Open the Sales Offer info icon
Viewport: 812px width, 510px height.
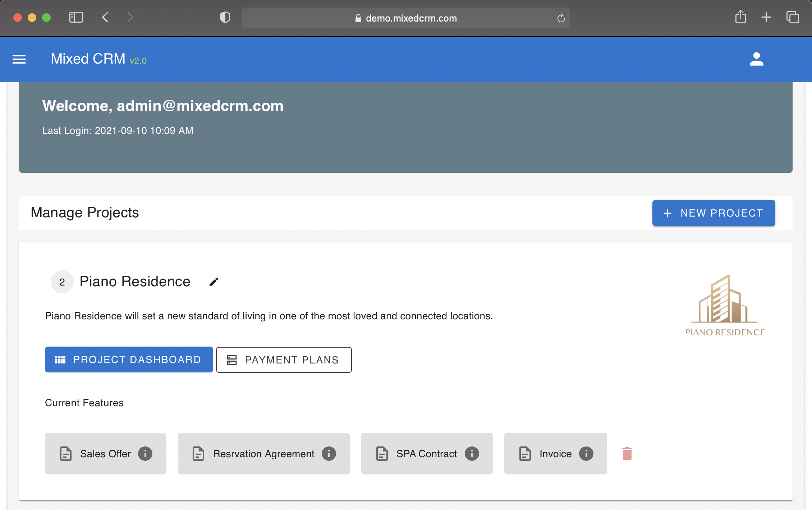coord(145,454)
